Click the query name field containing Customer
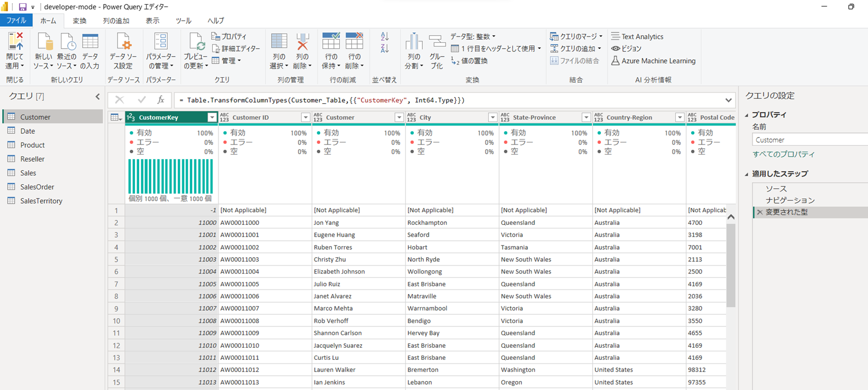The width and height of the screenshot is (868, 390). [x=810, y=140]
